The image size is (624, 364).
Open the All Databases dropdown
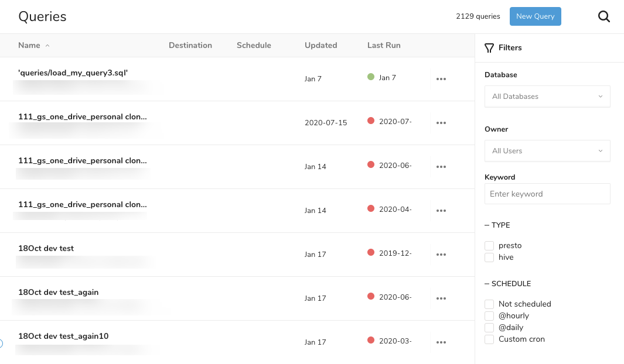click(x=547, y=97)
